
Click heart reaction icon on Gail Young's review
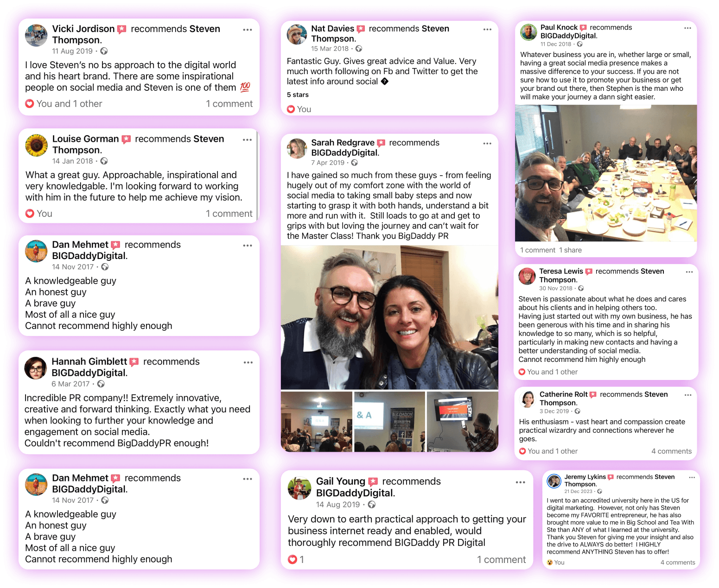(293, 560)
